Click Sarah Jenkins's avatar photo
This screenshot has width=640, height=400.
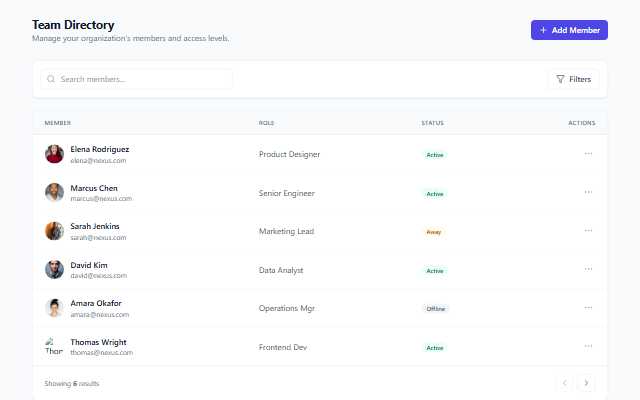coord(54,231)
